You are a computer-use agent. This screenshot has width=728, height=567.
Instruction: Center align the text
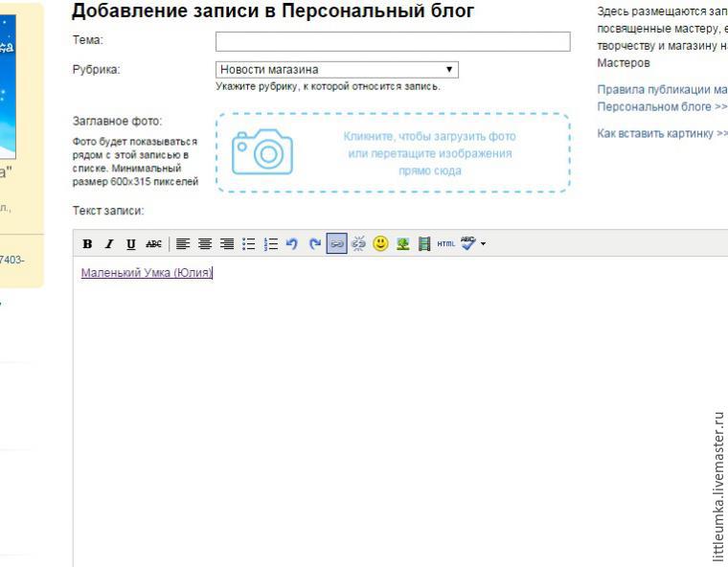pyautogui.click(x=205, y=244)
